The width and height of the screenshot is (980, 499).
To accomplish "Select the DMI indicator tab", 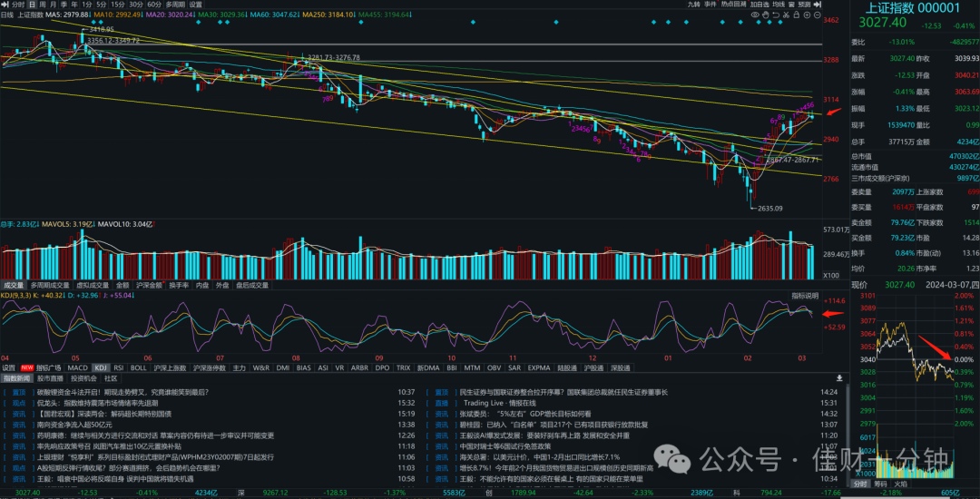I will tap(282, 367).
